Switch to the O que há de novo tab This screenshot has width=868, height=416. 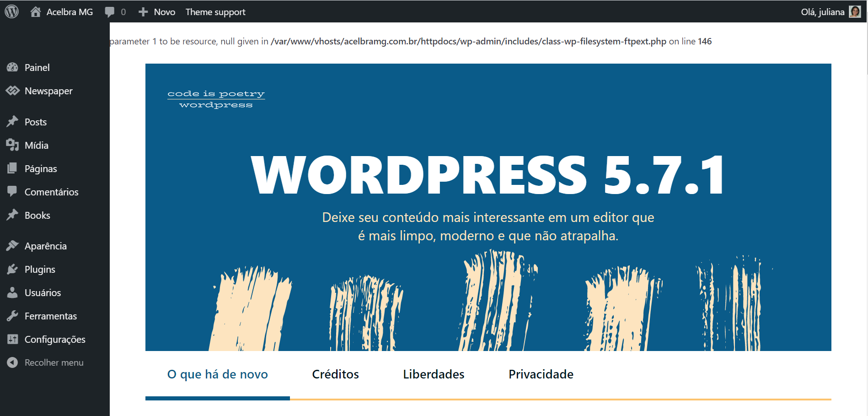point(218,374)
